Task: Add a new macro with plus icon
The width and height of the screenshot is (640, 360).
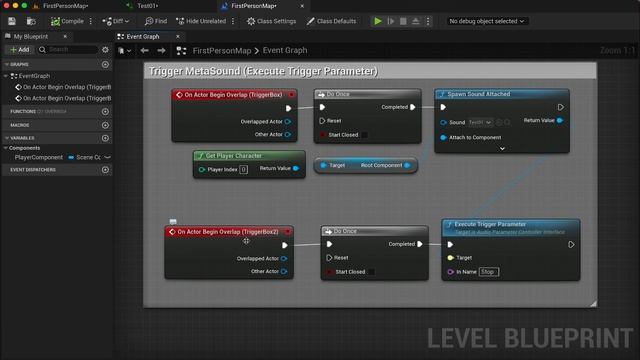Action: [x=105, y=125]
